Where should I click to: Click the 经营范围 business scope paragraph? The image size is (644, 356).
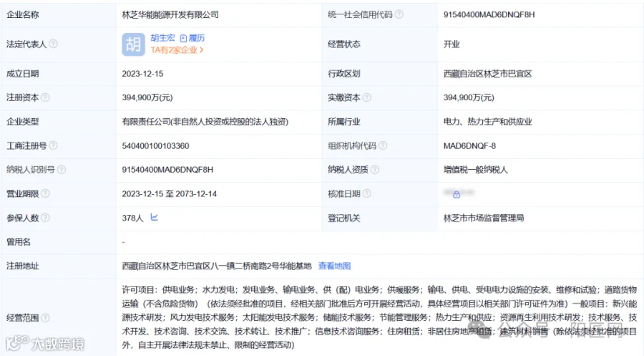pyautogui.click(x=379, y=317)
